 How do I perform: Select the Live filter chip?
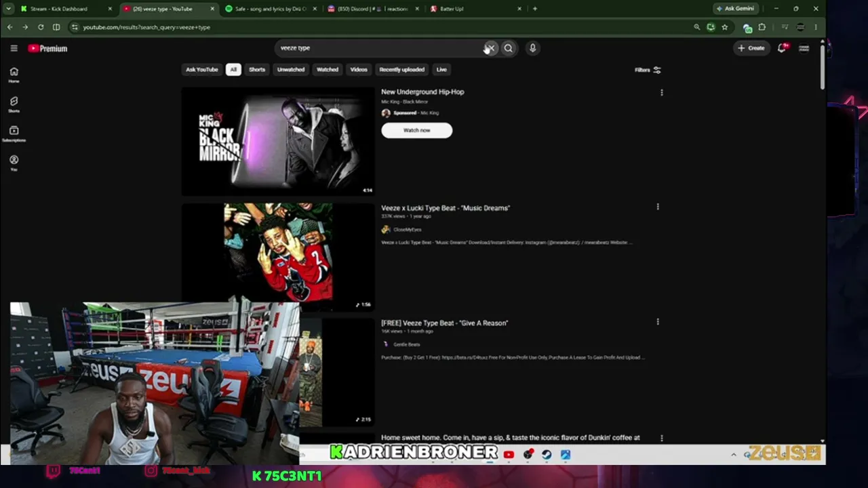point(441,69)
